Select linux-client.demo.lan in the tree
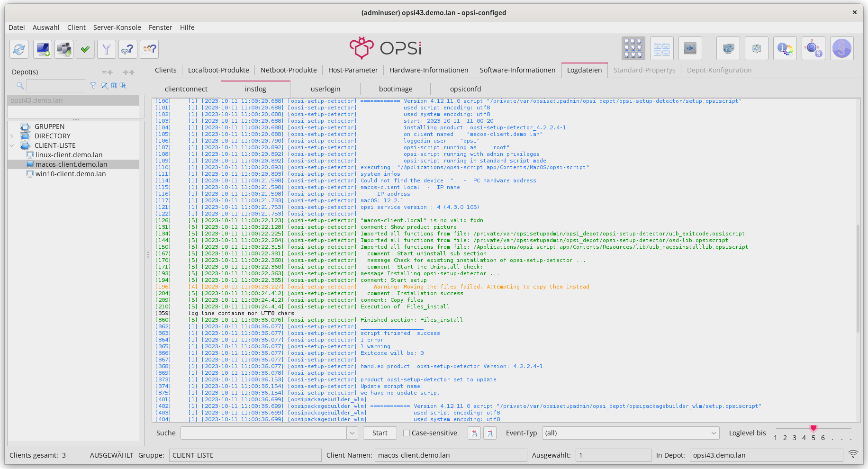The height and width of the screenshot is (469, 868). [x=69, y=155]
